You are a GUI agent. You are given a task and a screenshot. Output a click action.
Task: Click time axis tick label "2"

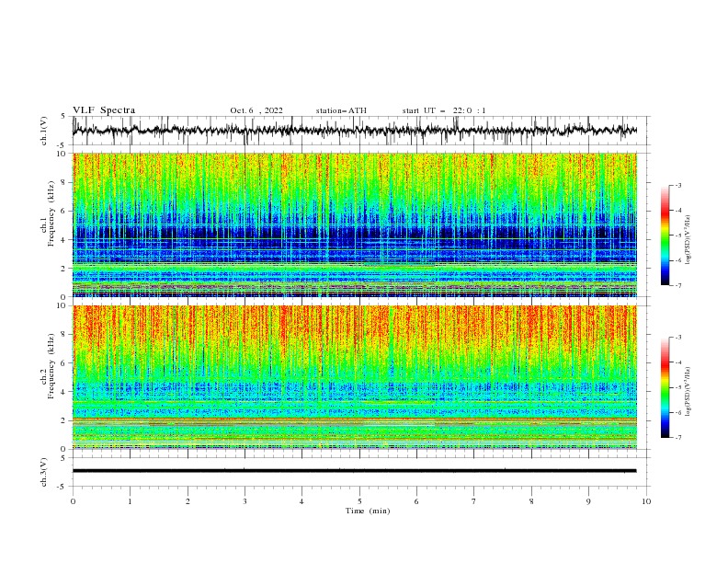[188, 501]
